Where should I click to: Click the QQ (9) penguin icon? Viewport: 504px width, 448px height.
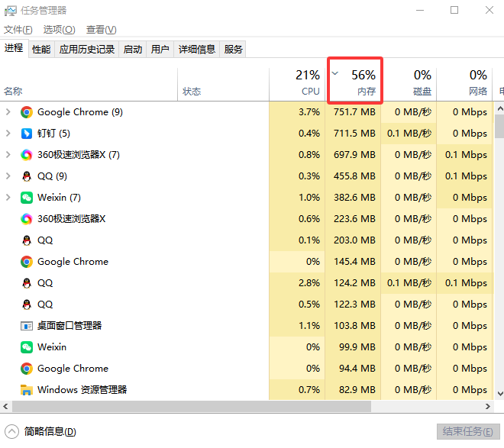point(27,176)
